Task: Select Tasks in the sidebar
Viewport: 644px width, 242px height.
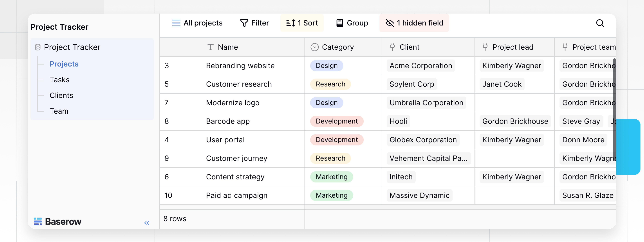Action: pyautogui.click(x=59, y=79)
